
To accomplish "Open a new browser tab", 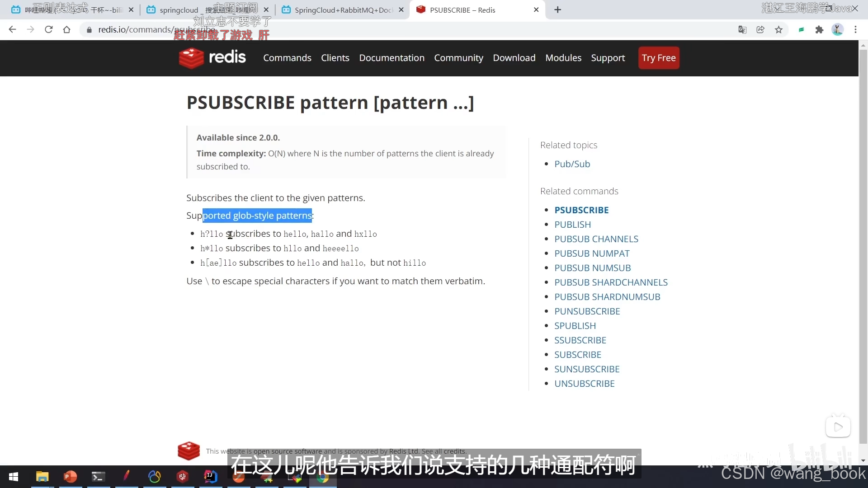I will (x=557, y=9).
